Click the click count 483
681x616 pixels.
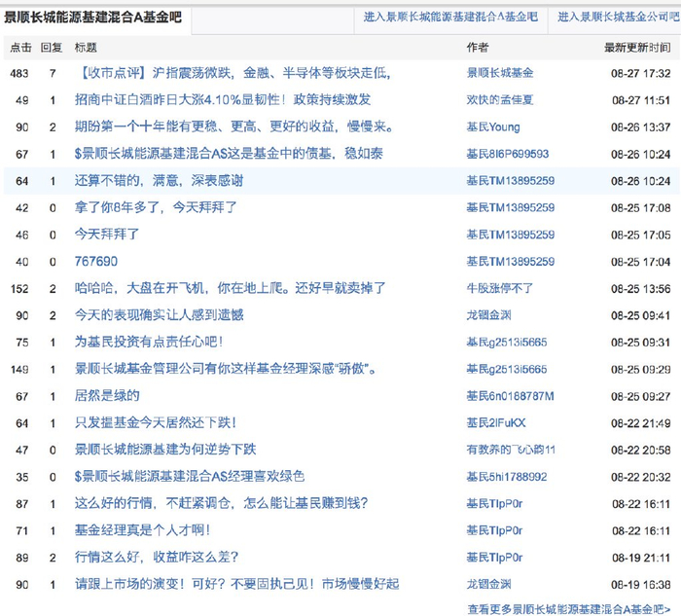tap(19, 73)
